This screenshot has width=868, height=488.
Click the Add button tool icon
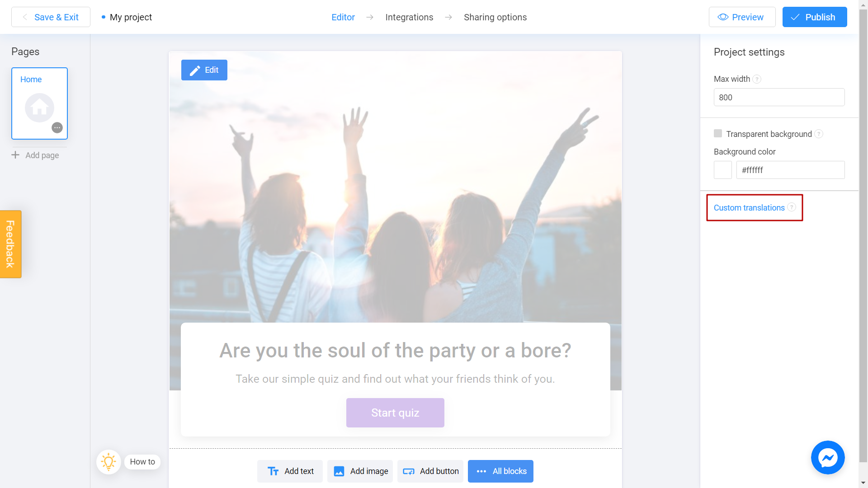pyautogui.click(x=408, y=471)
